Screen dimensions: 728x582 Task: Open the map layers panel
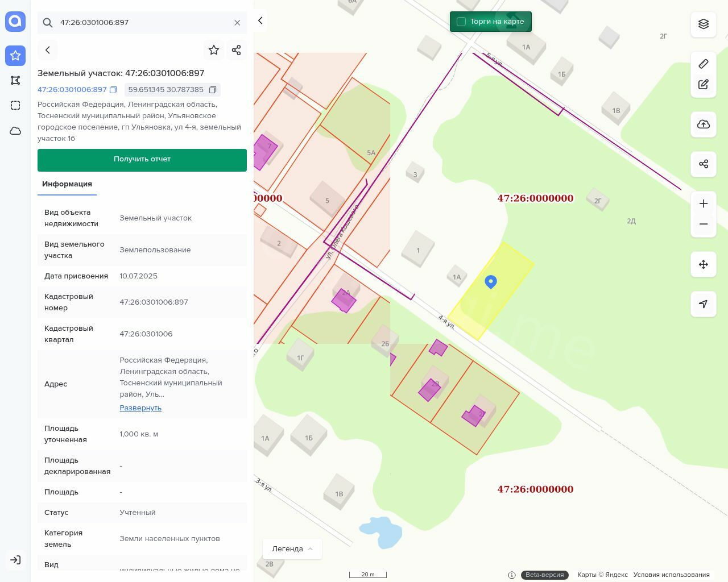pyautogui.click(x=704, y=24)
